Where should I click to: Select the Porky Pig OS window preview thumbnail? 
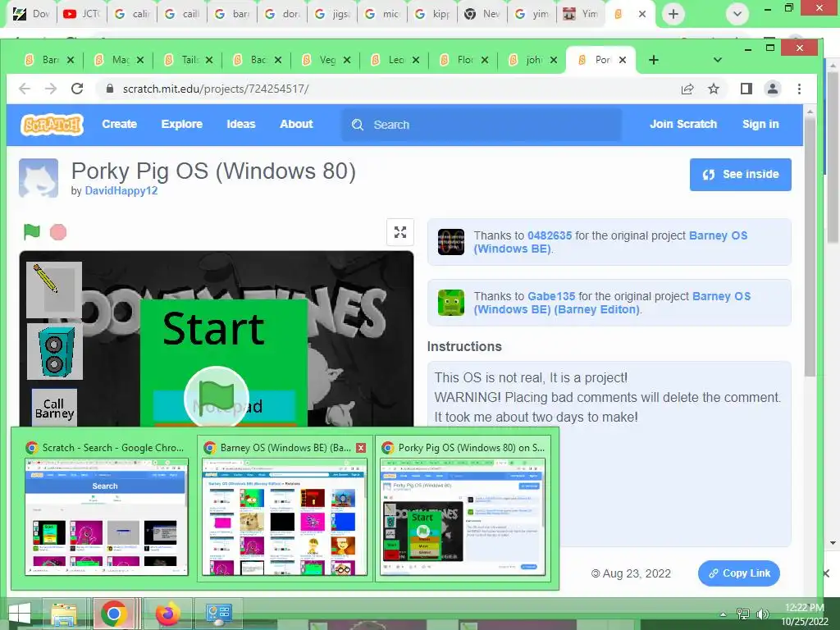tap(463, 517)
